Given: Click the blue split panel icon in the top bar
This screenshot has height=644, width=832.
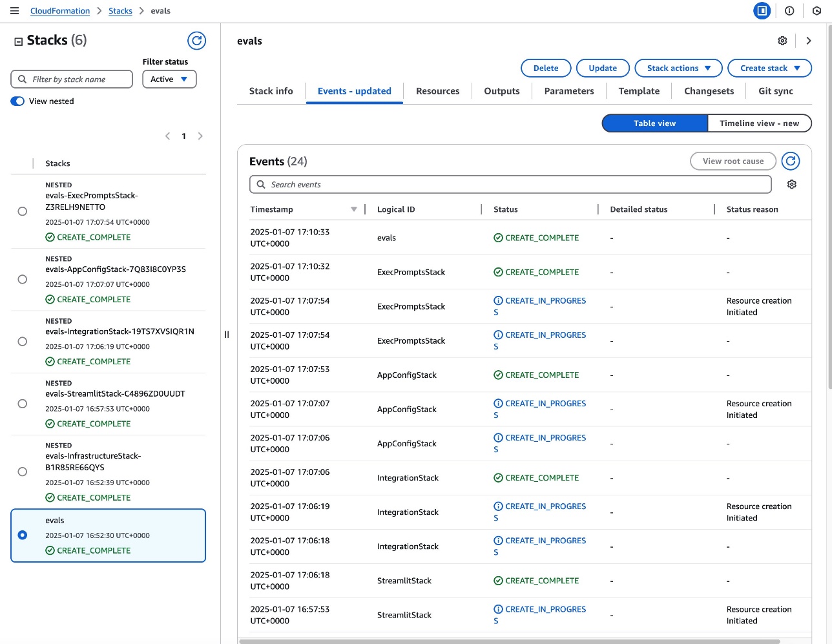Looking at the screenshot, I should click(x=762, y=11).
